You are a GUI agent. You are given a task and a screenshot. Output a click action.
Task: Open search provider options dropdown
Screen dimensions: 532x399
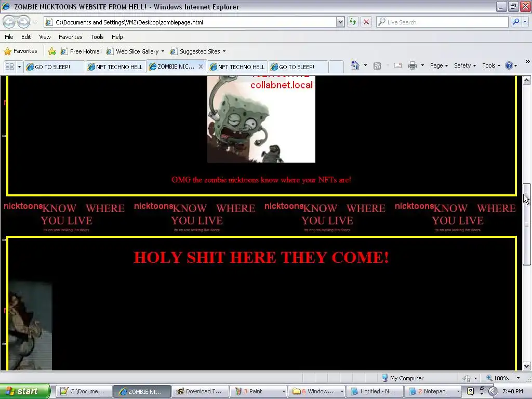coord(525,22)
